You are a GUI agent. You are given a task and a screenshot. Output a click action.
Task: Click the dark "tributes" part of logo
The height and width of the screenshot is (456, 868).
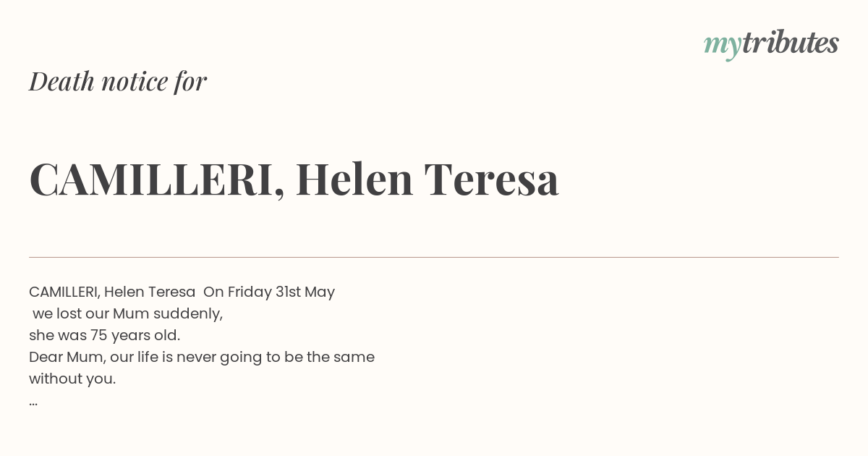click(x=791, y=43)
